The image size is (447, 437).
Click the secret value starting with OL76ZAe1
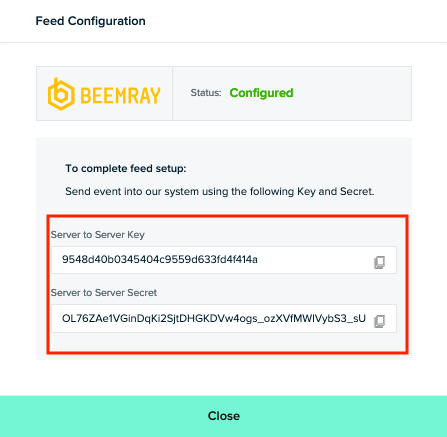214,319
